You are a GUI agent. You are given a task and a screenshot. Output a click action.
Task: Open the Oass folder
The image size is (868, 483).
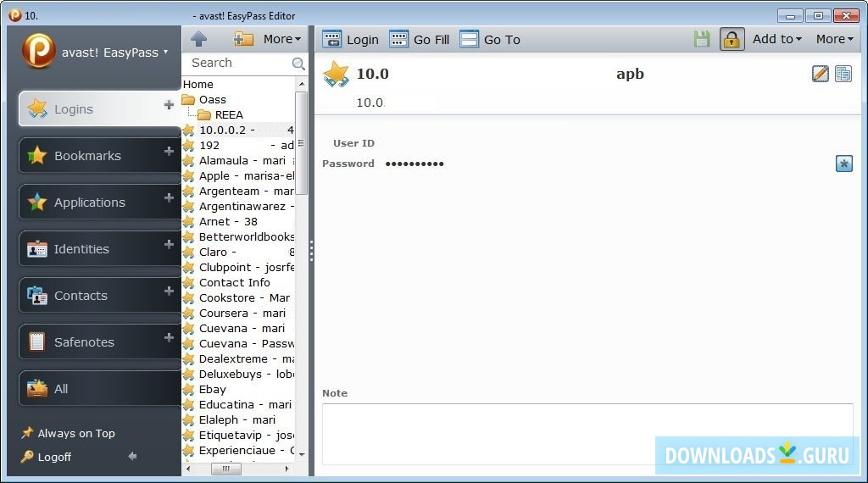(204, 100)
